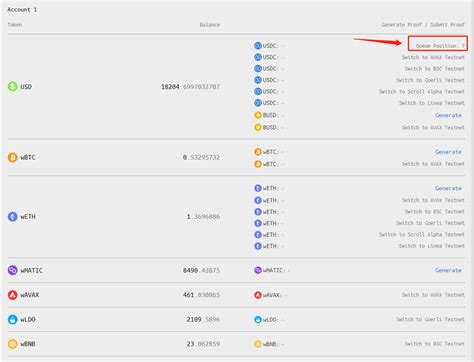The image size is (474, 362).
Task: Click the USDC icon in the Switch to Goerli Testnet row
Action: [258, 80]
